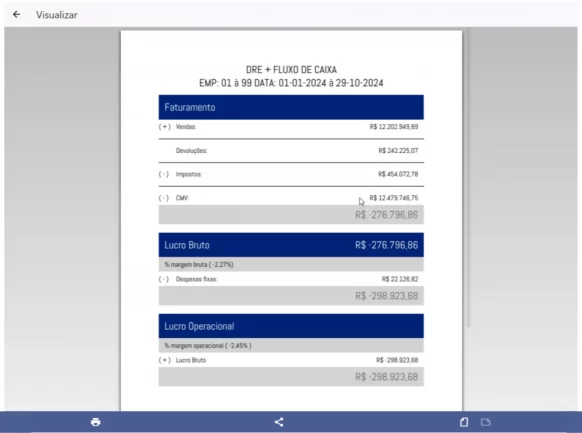Click the 'Despesas fixas:' row label
The width and height of the screenshot is (582, 433).
tap(197, 279)
